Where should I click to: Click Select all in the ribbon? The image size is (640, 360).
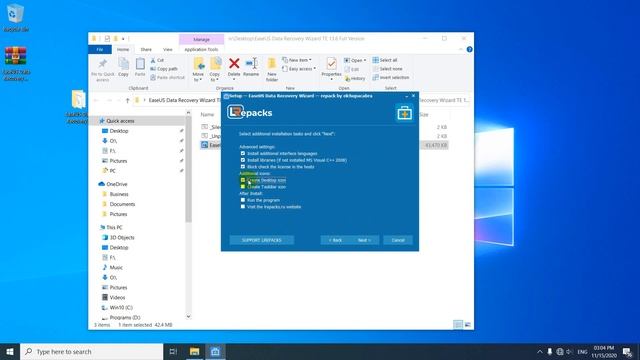(384, 60)
